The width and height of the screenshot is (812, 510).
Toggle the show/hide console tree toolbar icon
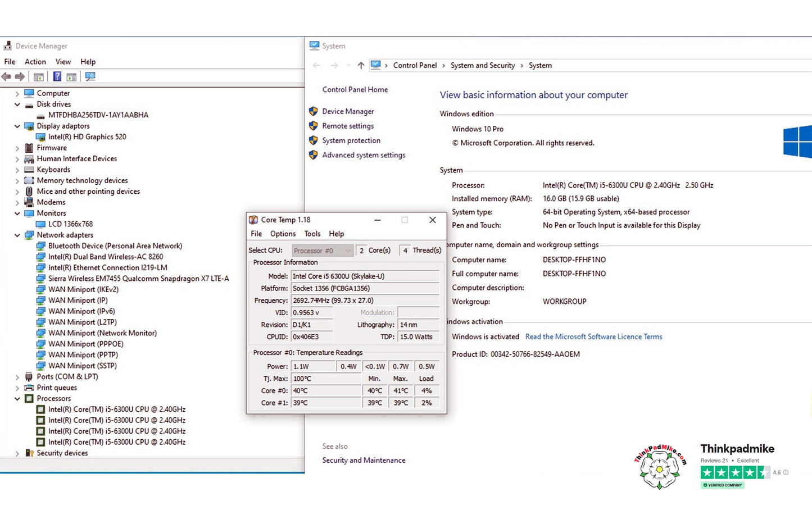coord(39,77)
